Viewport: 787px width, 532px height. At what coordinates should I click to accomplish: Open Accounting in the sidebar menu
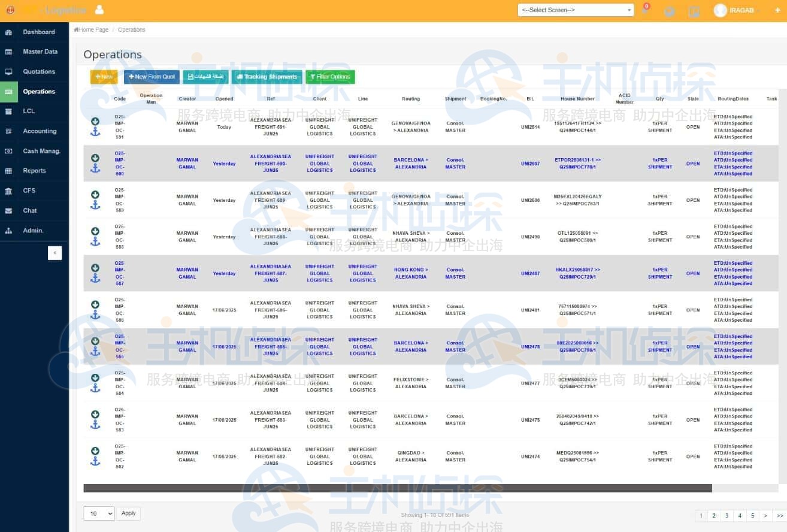click(40, 131)
